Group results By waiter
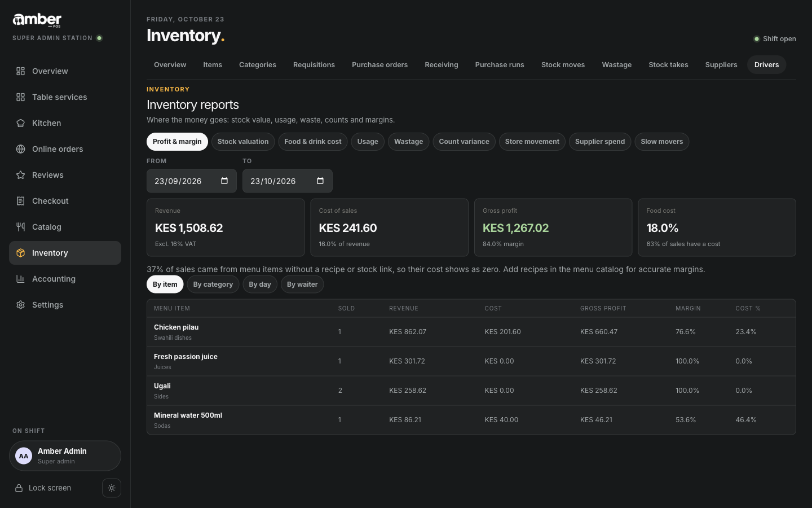Viewport: 812px width, 508px height. click(x=302, y=284)
